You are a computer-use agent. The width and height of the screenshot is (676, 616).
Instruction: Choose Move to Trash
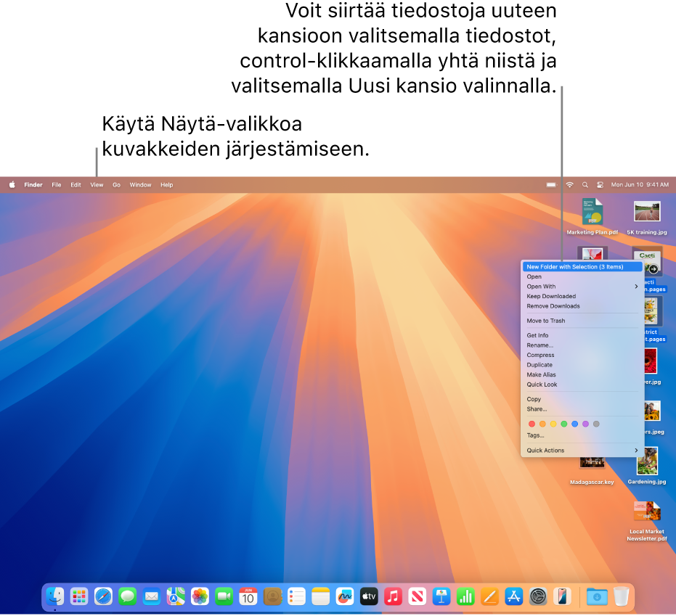point(583,321)
